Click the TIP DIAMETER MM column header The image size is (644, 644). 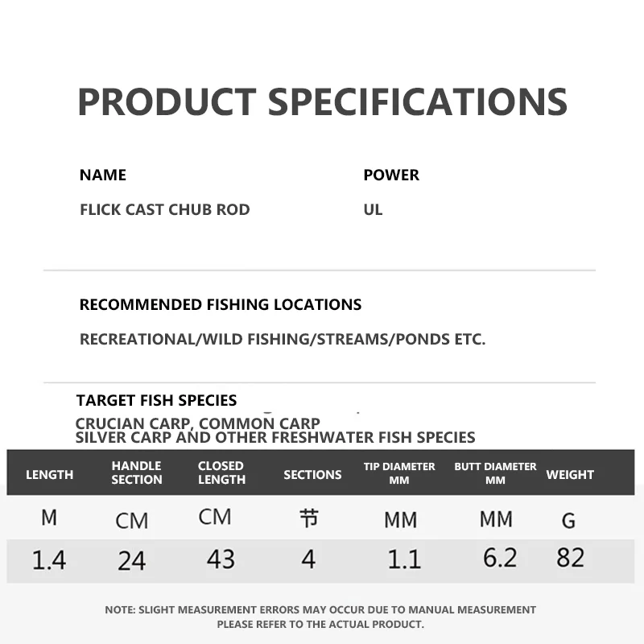(x=399, y=473)
